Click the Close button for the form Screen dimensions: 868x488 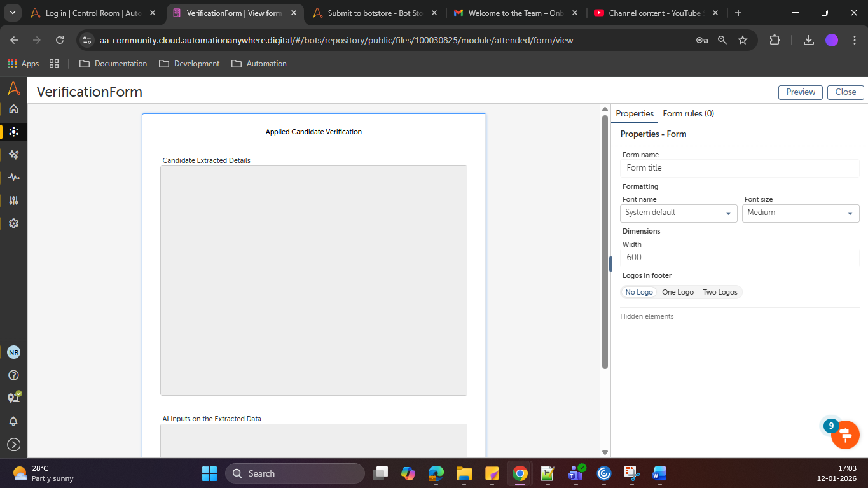click(845, 92)
